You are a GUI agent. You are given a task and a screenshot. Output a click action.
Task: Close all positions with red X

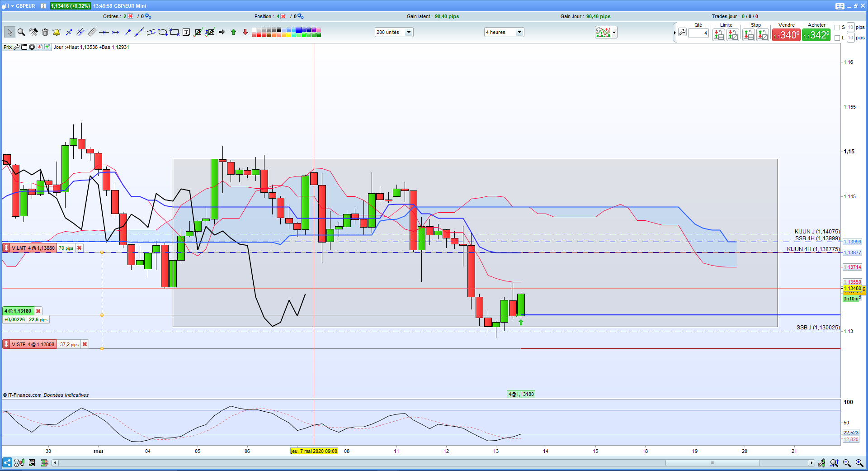(x=283, y=16)
